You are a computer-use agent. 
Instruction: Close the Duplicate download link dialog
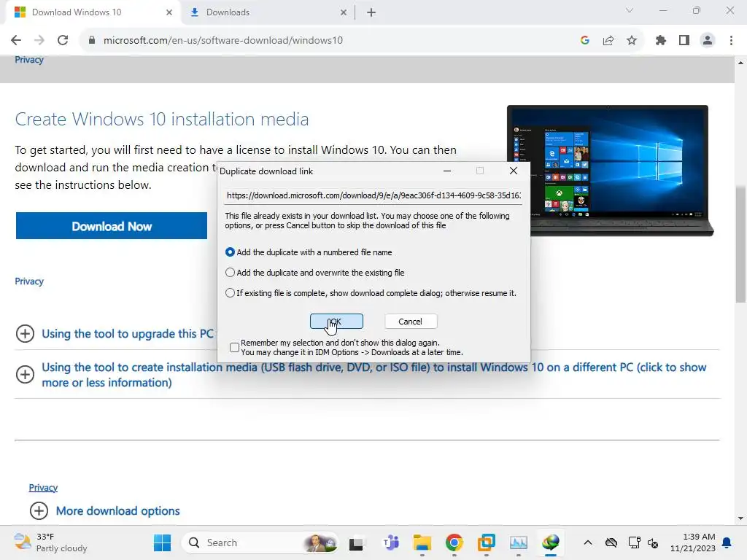513,171
